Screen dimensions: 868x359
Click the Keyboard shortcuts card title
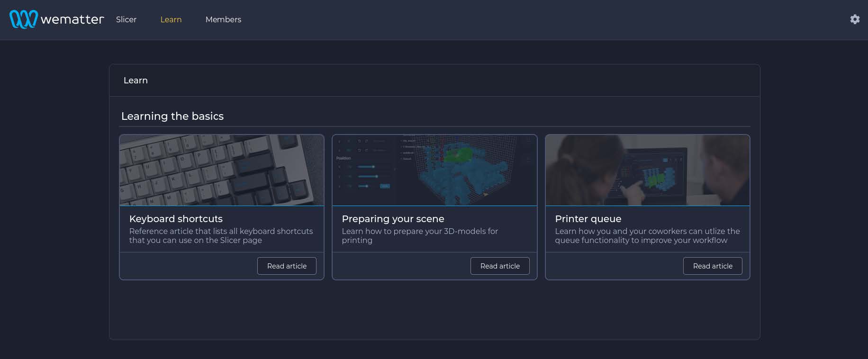coord(176,219)
